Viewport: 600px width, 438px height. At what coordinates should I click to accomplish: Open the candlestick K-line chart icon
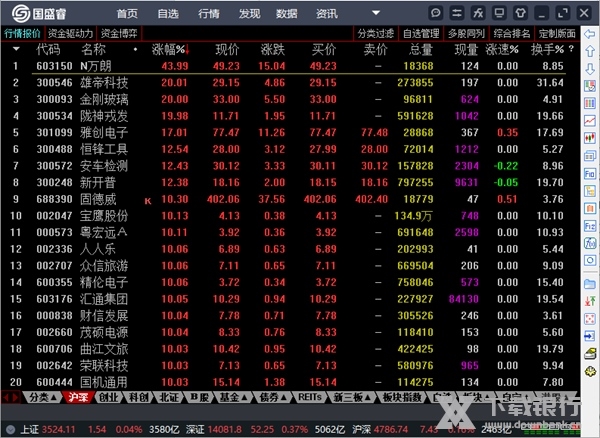pos(590,138)
